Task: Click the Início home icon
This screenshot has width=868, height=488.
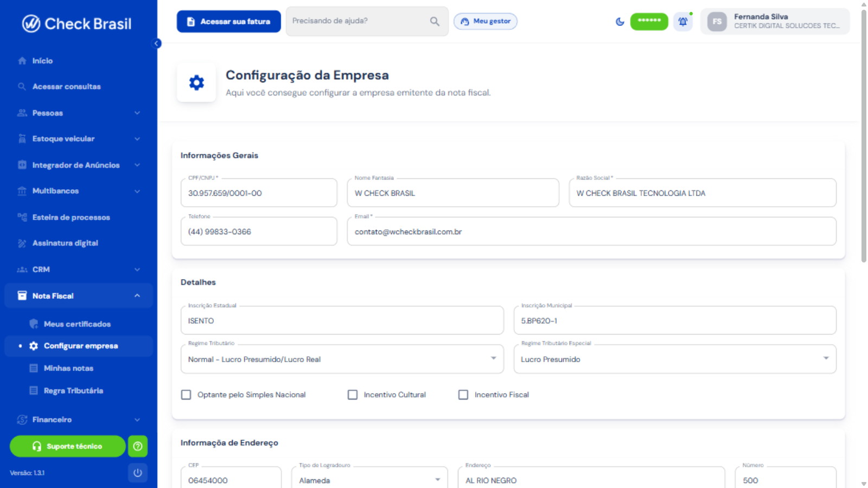Action: [x=22, y=61]
